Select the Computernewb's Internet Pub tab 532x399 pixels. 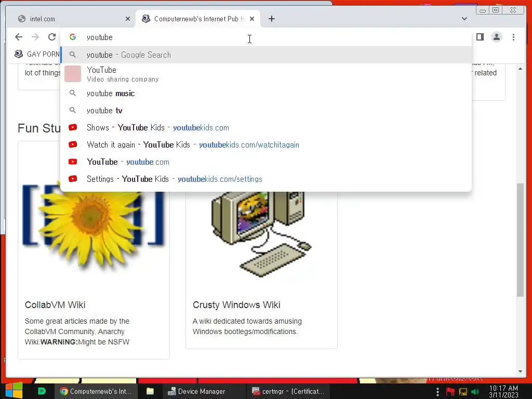[198, 19]
